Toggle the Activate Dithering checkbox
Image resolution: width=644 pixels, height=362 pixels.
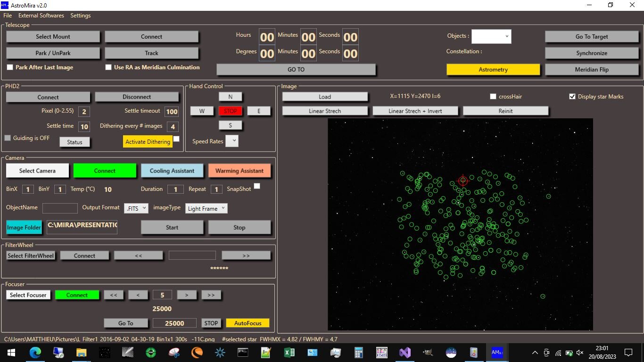point(176,139)
